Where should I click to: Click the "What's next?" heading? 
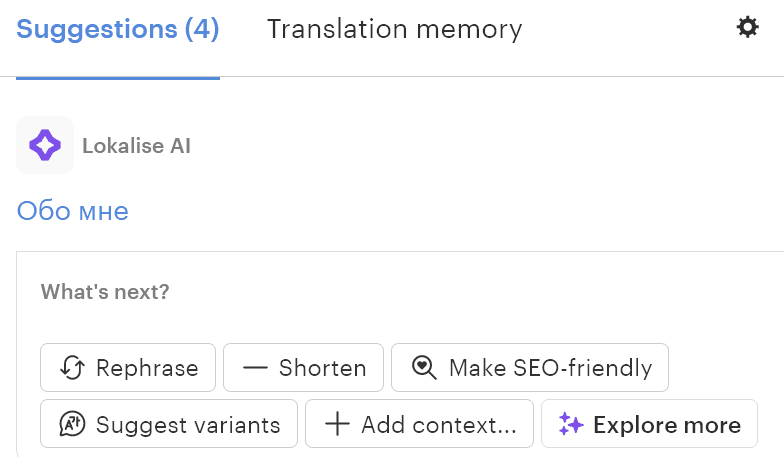[x=105, y=293]
